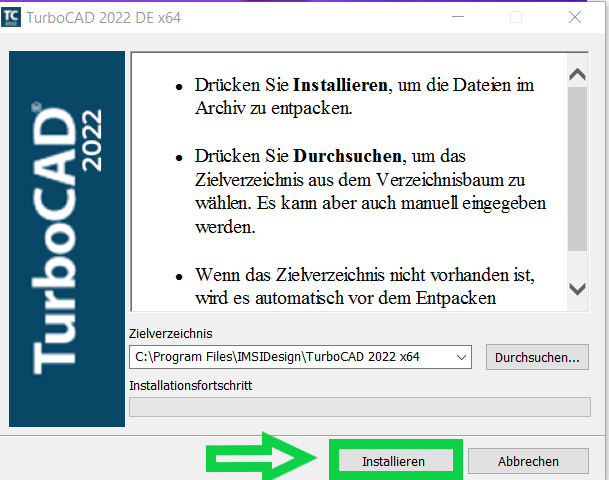Image resolution: width=609 pixels, height=480 pixels.
Task: Close the TurboCAD 2022 installer window
Action: 575,17
